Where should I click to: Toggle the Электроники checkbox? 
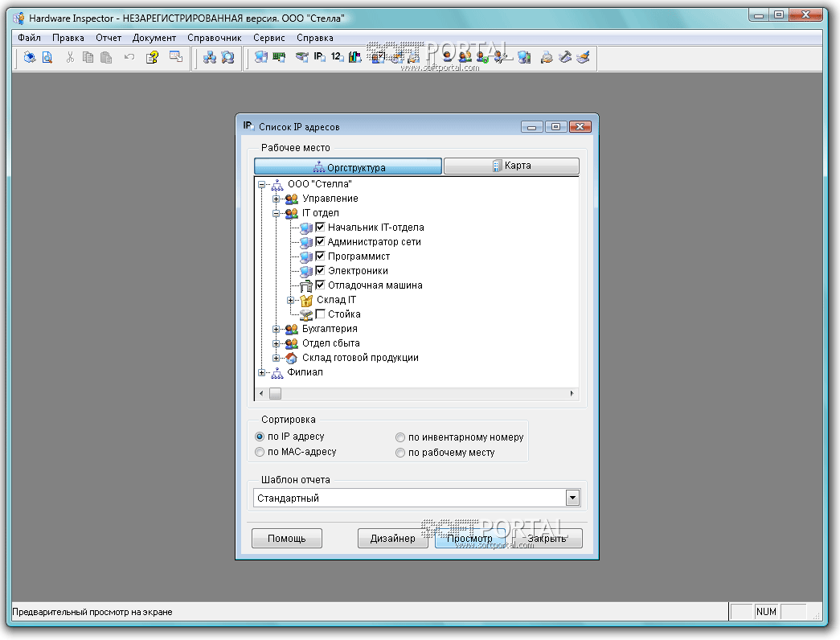pos(320,270)
